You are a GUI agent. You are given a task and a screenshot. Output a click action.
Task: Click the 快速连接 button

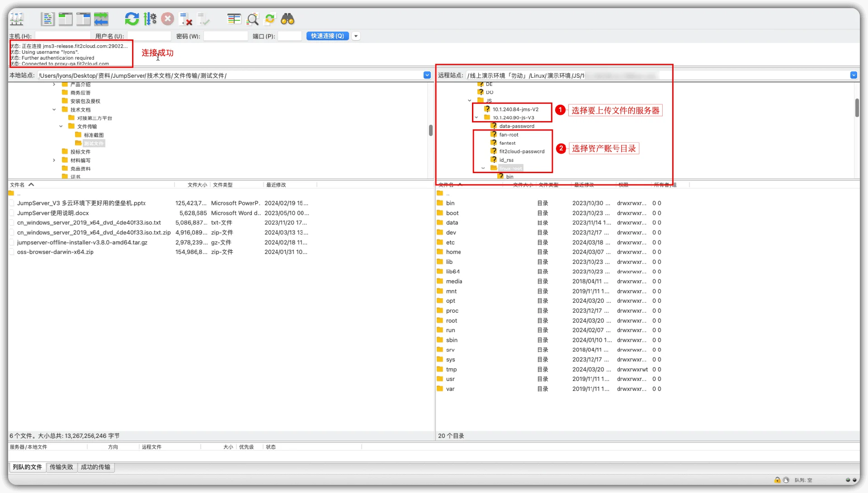327,36
